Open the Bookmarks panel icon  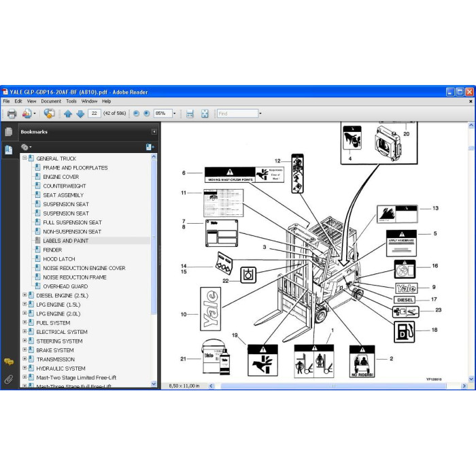tap(8, 150)
